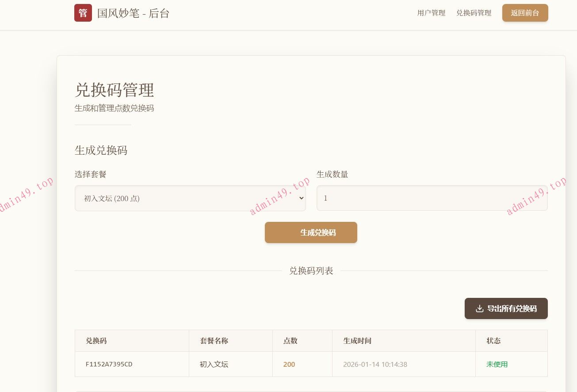Click the 兑换码 column header
This screenshot has width=577, height=392.
coord(96,341)
